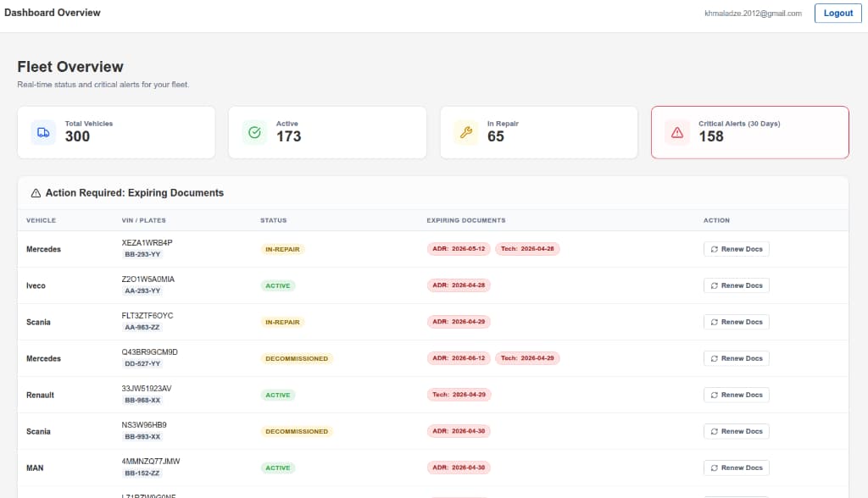This screenshot has width=868, height=498.
Task: Click plate BB-968-XX
Action: (142, 401)
